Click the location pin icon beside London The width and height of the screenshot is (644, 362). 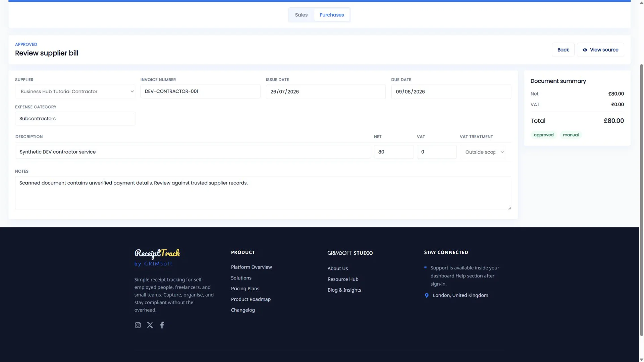coord(427,295)
